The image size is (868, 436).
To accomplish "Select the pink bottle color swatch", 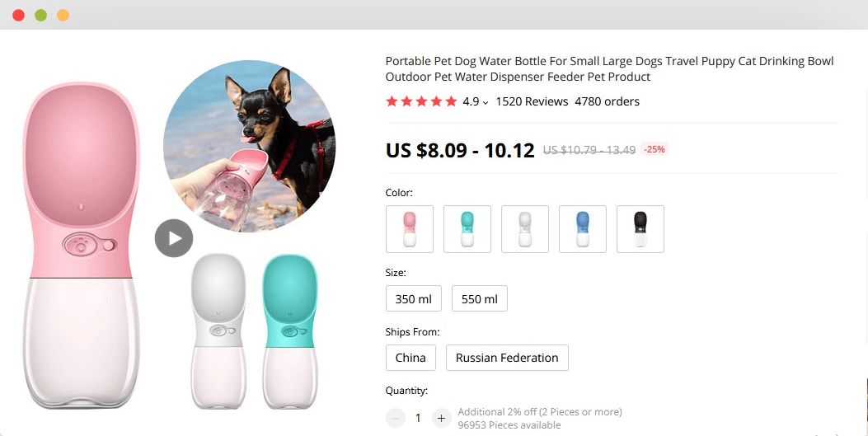I will tap(410, 229).
